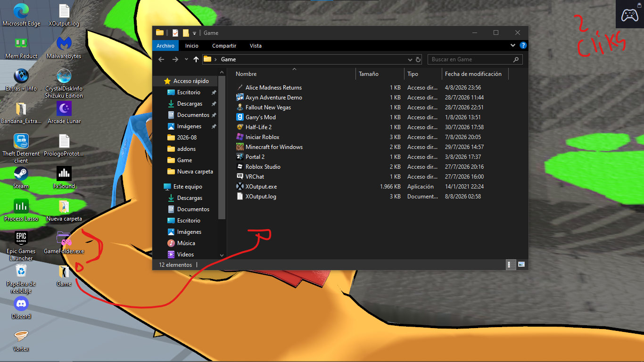Click the Steam desktop shortcut
644x362 pixels.
[x=21, y=178]
